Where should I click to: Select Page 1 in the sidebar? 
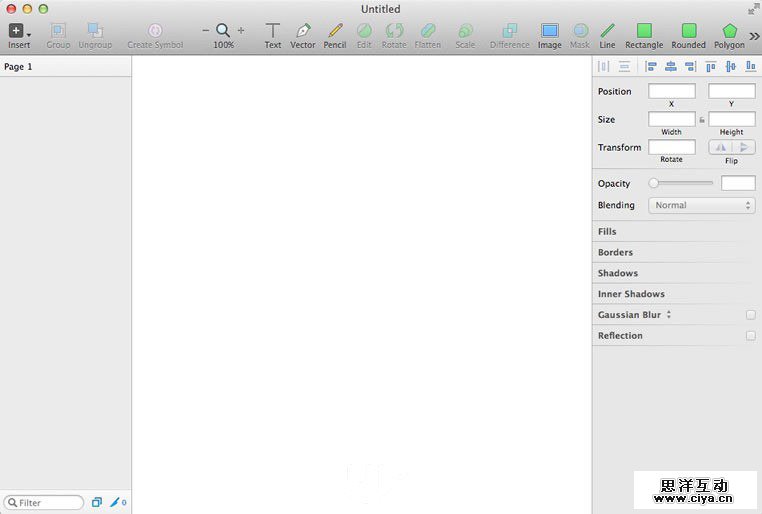click(x=19, y=67)
